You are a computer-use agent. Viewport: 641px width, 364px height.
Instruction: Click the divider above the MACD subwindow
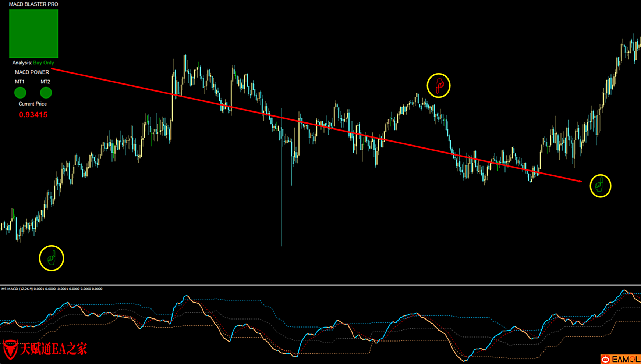click(320, 285)
